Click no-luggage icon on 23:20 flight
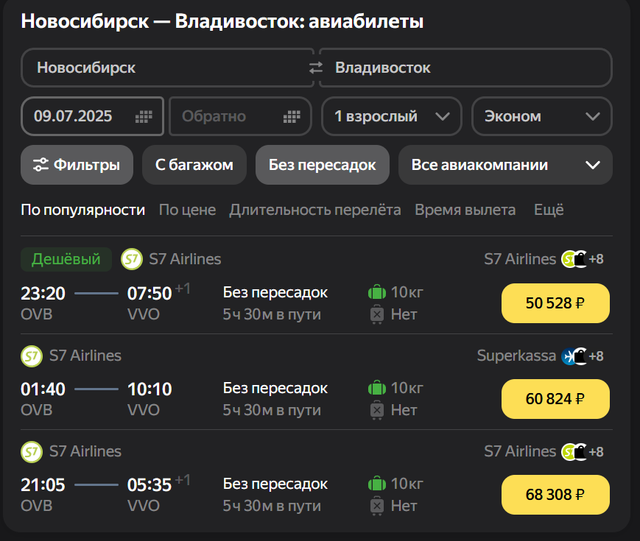The image size is (640, 541). (377, 314)
